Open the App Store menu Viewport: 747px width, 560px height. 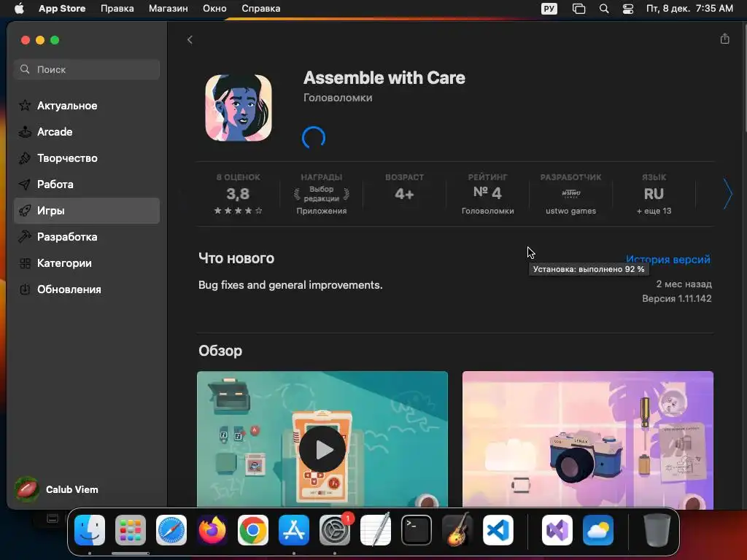point(62,9)
